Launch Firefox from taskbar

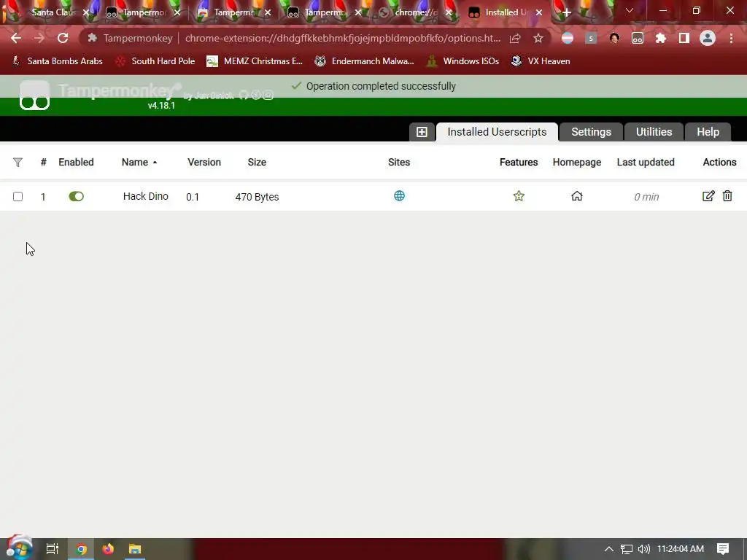[x=108, y=549]
